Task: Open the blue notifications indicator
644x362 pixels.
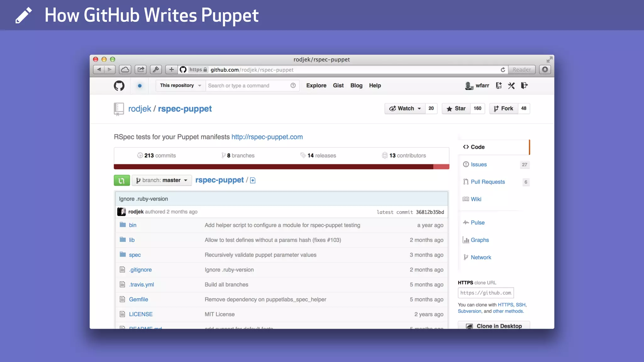Action: tap(140, 85)
